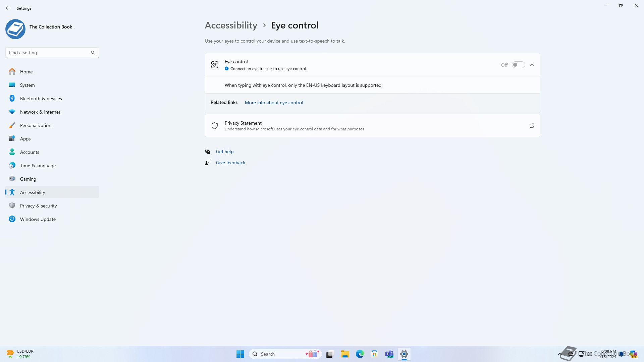Open the Windows Start menu

point(240,354)
